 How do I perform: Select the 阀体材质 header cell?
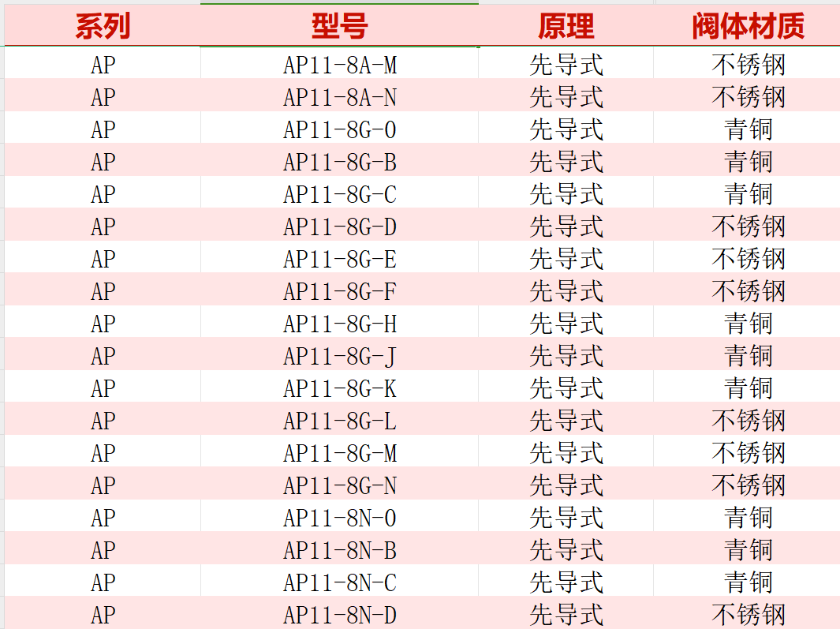coord(747,27)
